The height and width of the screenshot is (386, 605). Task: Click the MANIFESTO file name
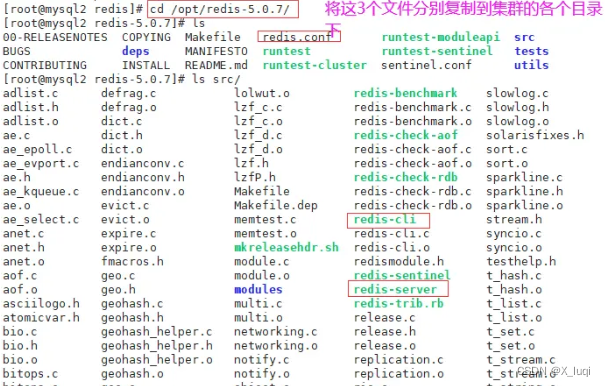pyautogui.click(x=216, y=51)
